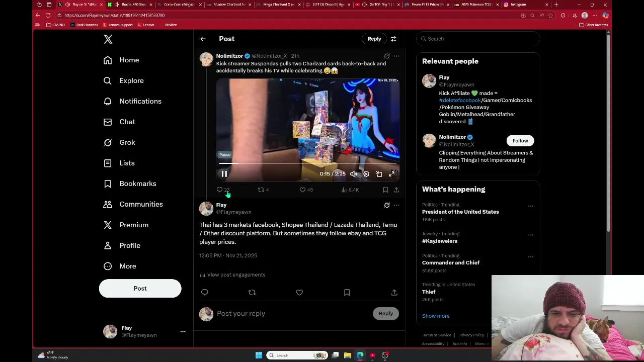Viewport: 644px width, 362px height.
Task: Click View post engagements
Action: [232, 275]
